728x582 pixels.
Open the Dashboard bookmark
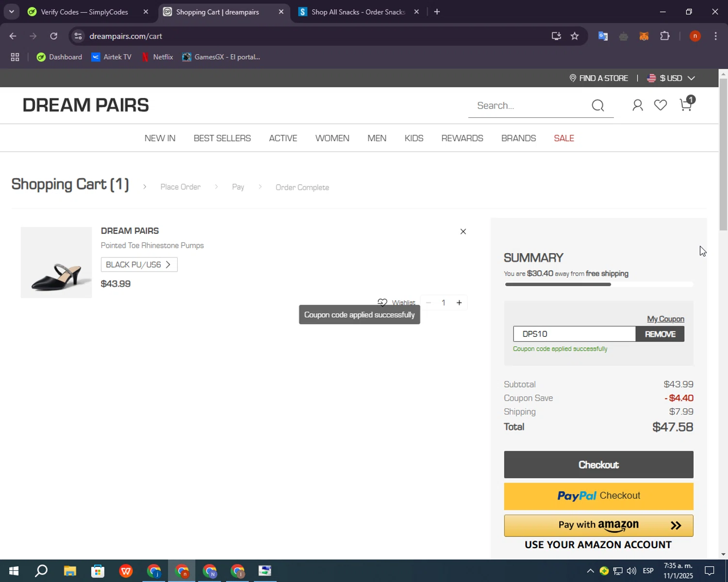(59, 57)
